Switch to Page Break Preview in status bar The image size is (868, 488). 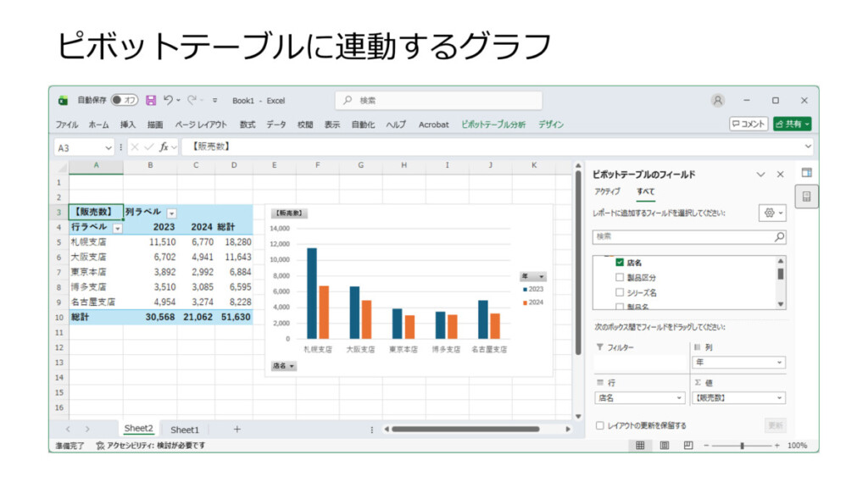point(688,445)
